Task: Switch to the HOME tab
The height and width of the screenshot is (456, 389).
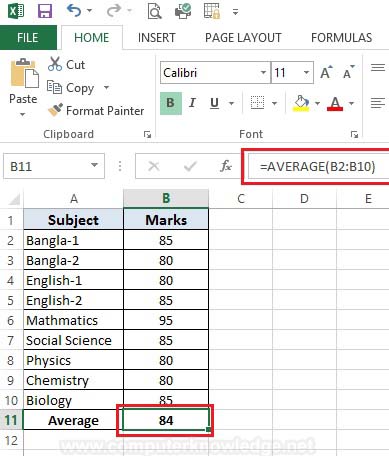Action: 92,37
